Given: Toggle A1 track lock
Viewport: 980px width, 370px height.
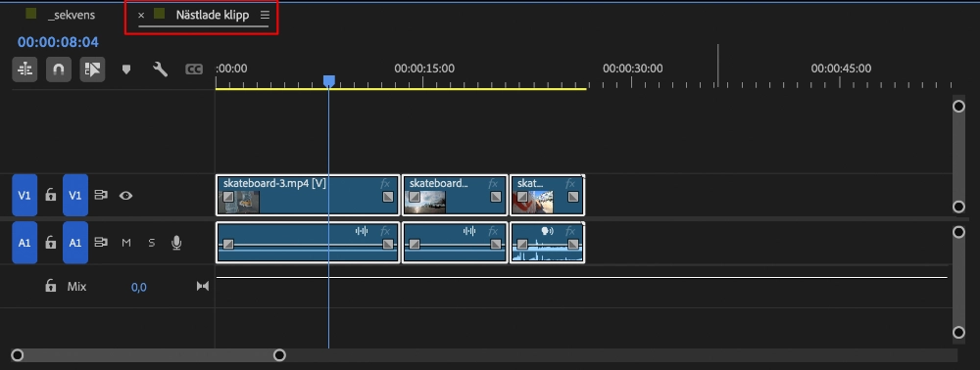Looking at the screenshot, I should coord(51,243).
